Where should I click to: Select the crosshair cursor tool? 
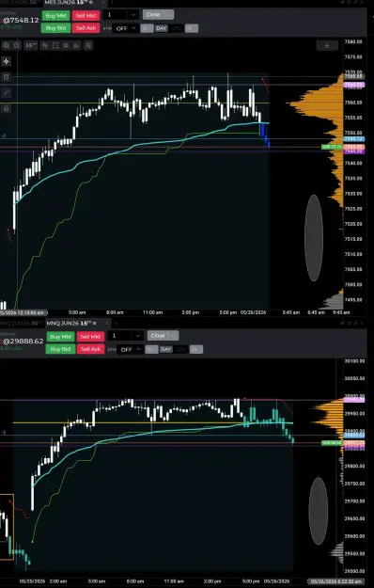(x=6, y=61)
